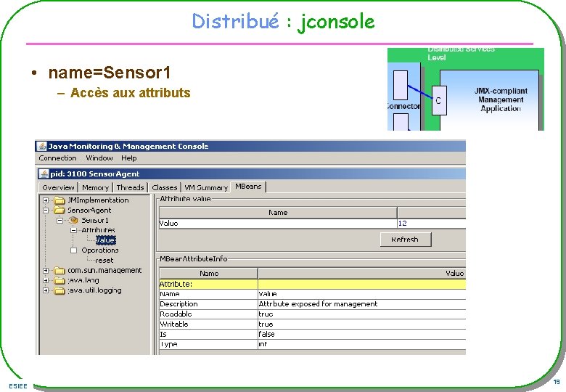Click the Refresh button
Screen dimensions: 566x392
(406, 240)
